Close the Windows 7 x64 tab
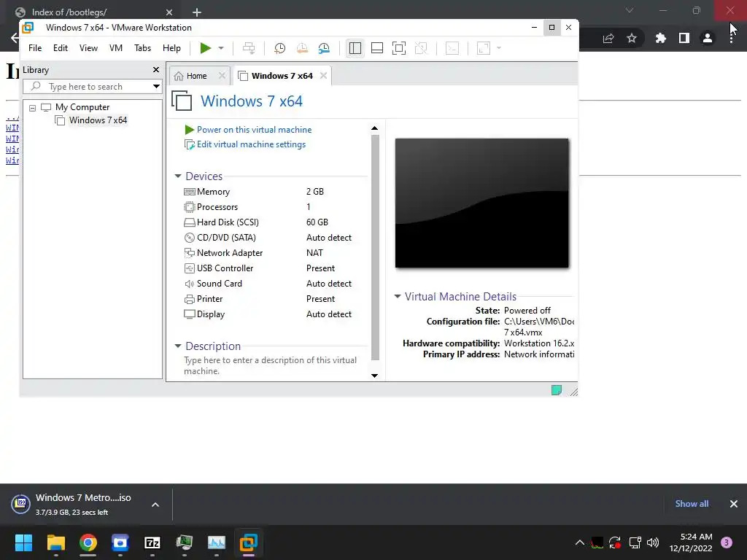Image resolution: width=747 pixels, height=560 pixels. tap(323, 76)
